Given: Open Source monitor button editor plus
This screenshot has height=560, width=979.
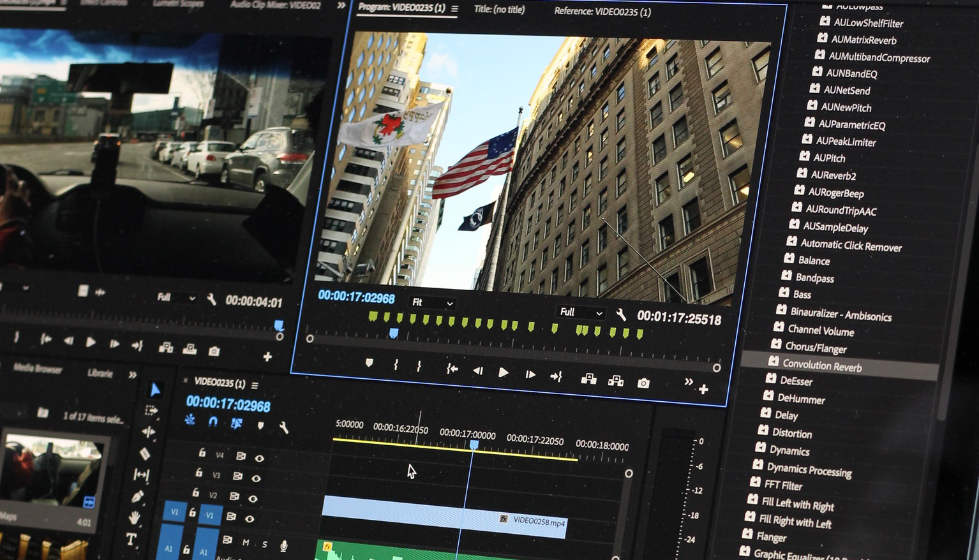Looking at the screenshot, I should [x=267, y=356].
